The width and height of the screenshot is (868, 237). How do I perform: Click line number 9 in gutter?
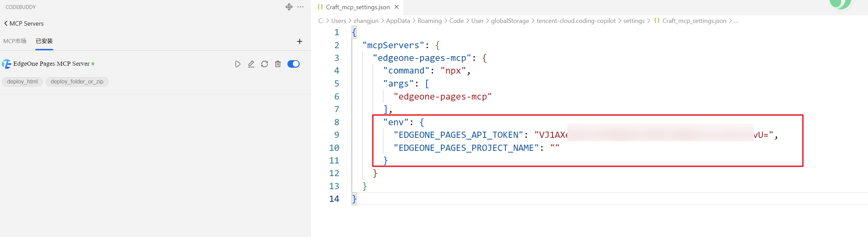coord(337,135)
